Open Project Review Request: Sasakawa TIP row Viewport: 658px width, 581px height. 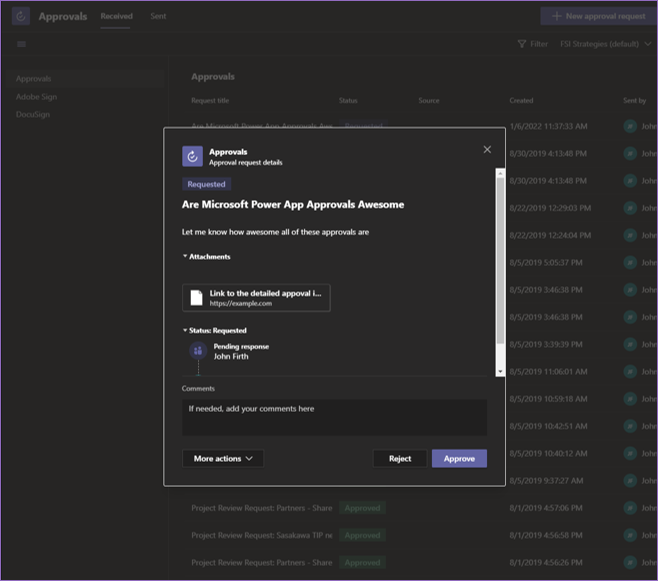(261, 535)
